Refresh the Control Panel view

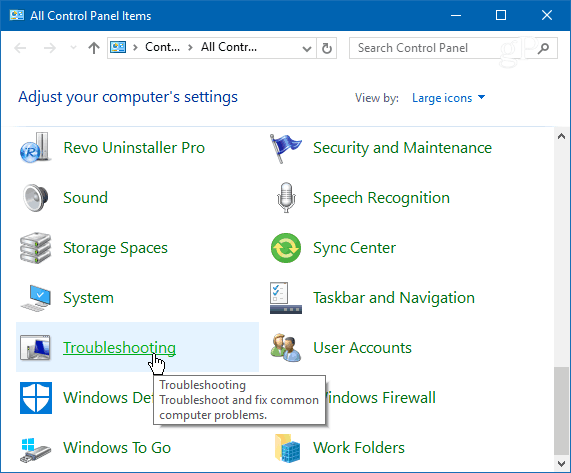(327, 48)
